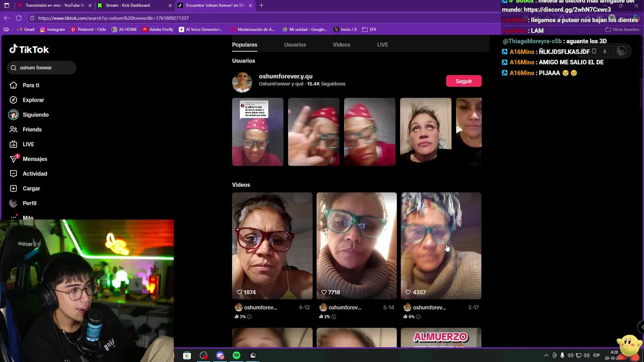Click the microphone tray icon
This screenshot has height=362, width=644.
(x=562, y=355)
